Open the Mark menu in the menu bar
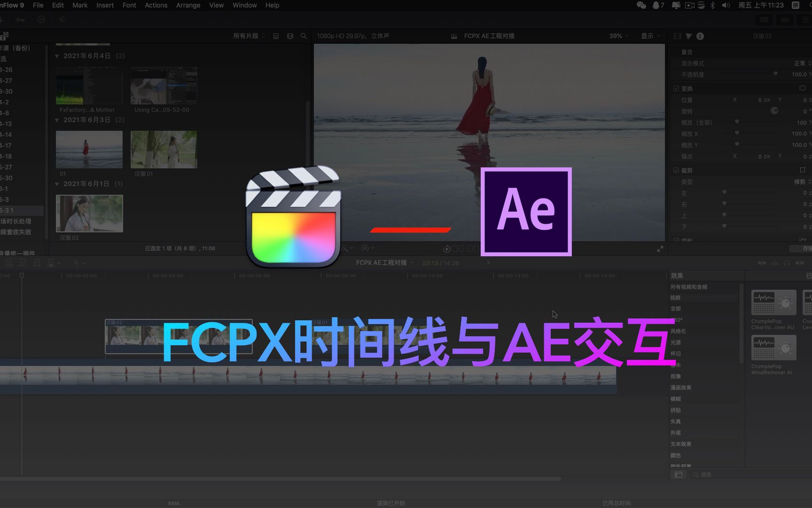The height and width of the screenshot is (508, 812). click(x=80, y=5)
